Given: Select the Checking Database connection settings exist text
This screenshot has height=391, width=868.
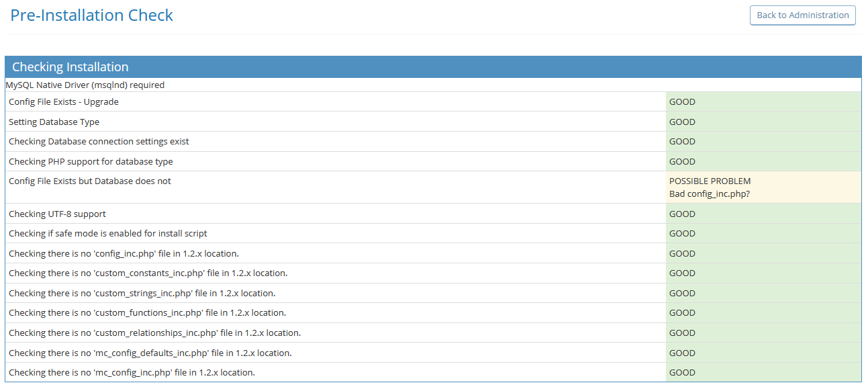Looking at the screenshot, I should pyautogui.click(x=99, y=142).
